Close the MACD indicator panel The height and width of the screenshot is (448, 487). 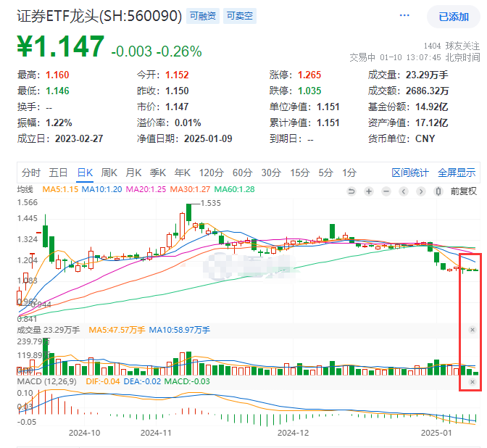(x=473, y=381)
